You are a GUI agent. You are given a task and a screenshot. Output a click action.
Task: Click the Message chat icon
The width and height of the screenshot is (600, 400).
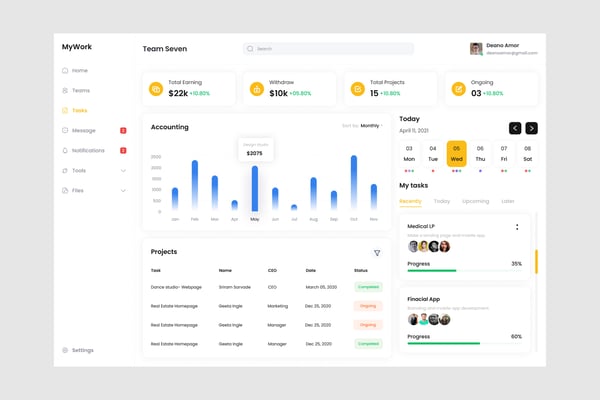pos(65,130)
